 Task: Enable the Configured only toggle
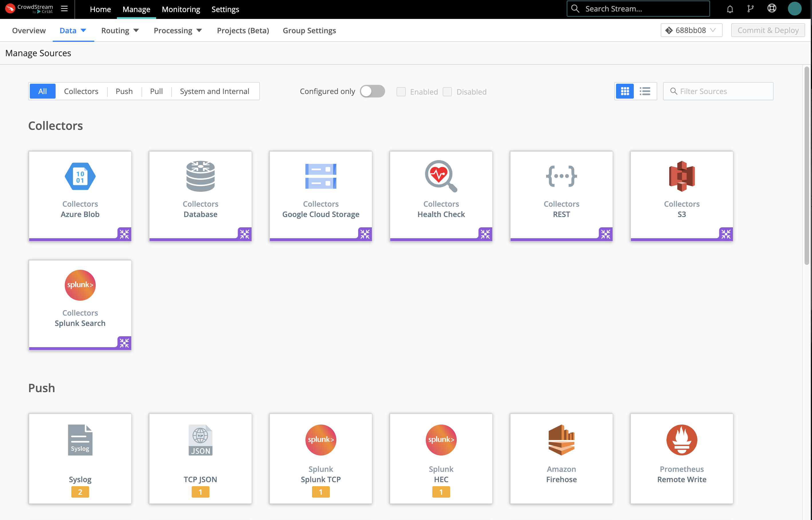tap(372, 91)
